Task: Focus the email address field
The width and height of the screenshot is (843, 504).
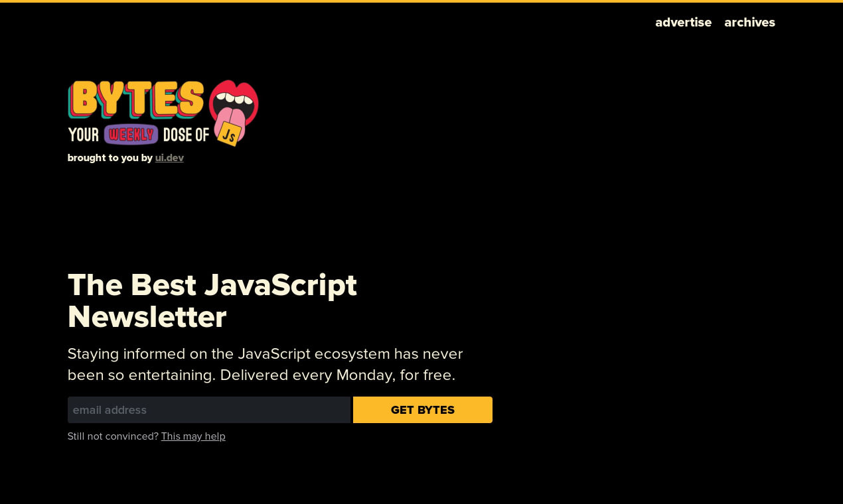Action: [x=209, y=410]
